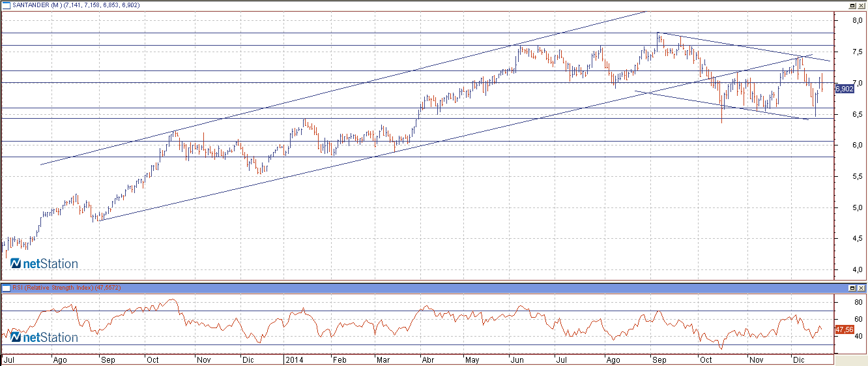Viewport: 868px width, 366px height.
Task: Click the SANTANDER price panel window icon
Action: click(6, 5)
